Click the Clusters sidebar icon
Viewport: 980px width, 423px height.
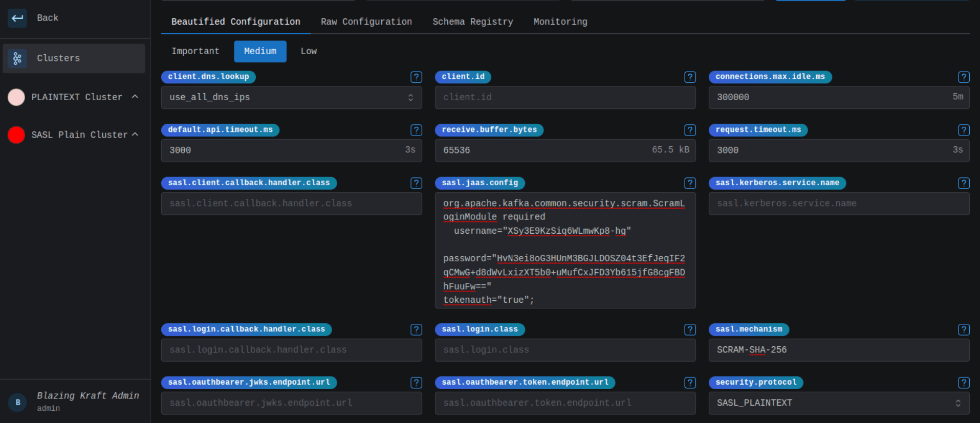click(17, 58)
